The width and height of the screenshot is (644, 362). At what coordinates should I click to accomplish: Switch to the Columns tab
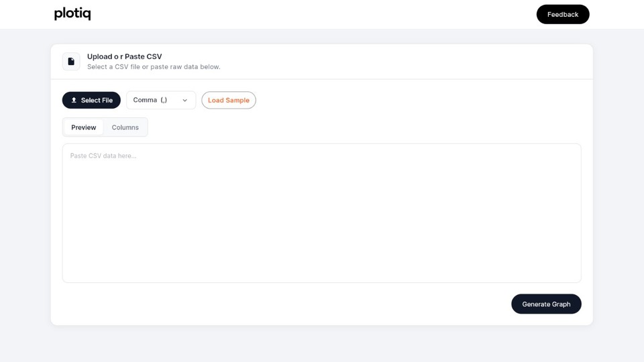125,127
